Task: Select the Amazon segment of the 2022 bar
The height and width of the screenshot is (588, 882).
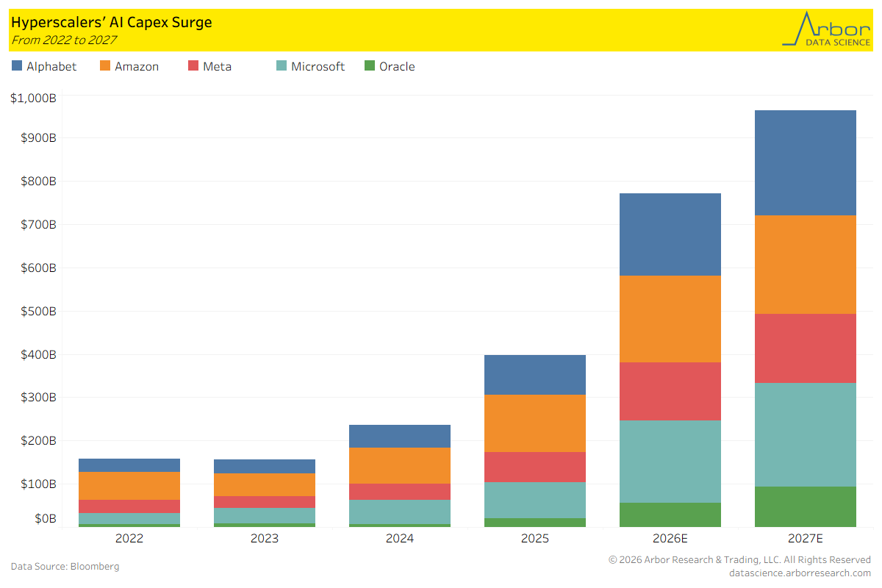Action: pyautogui.click(x=129, y=486)
